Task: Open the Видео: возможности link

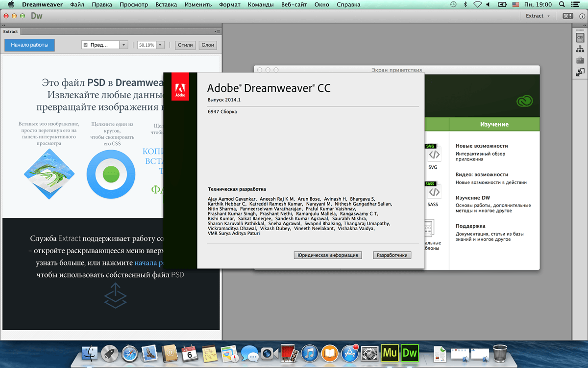Action: 482,174
